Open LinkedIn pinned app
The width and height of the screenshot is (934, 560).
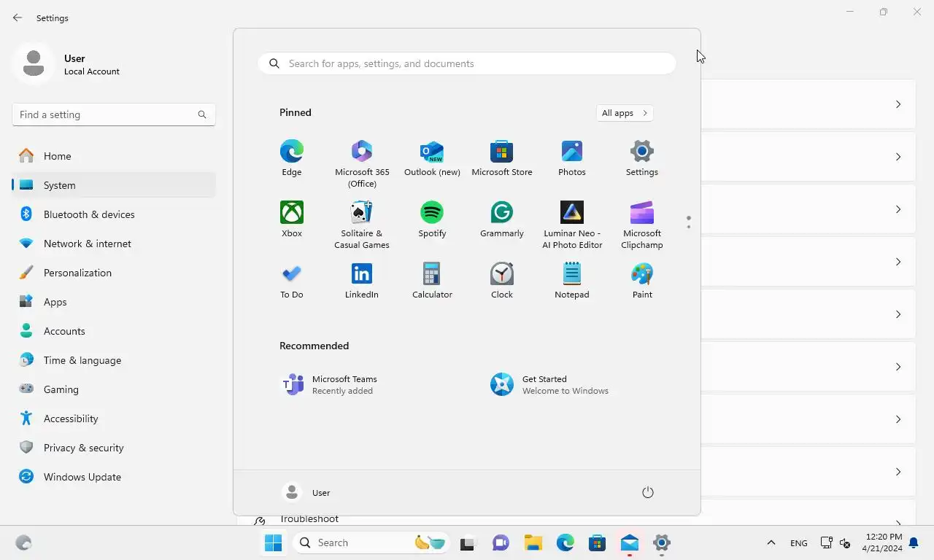point(362,281)
